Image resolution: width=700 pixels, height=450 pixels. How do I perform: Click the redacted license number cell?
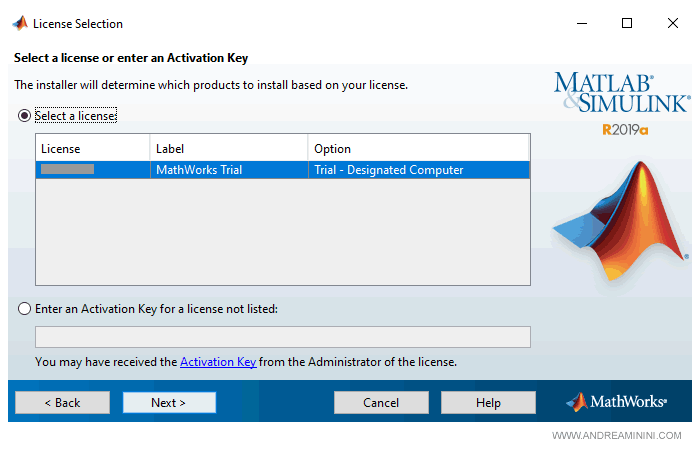[x=93, y=170]
